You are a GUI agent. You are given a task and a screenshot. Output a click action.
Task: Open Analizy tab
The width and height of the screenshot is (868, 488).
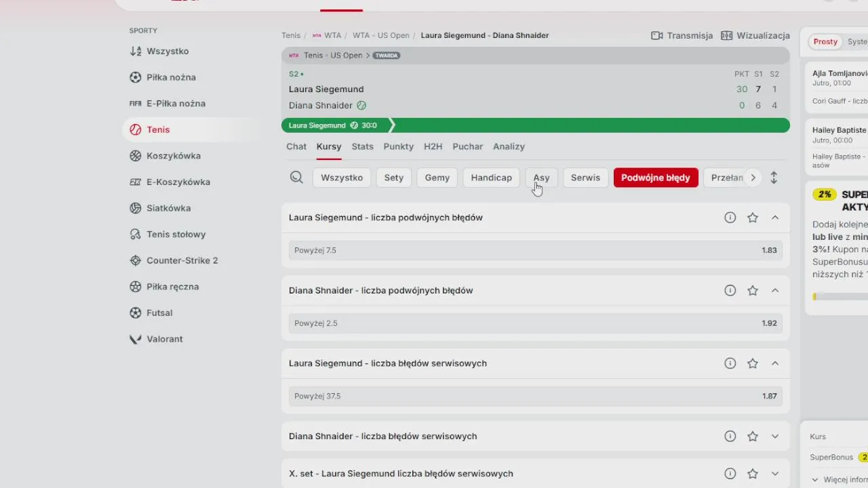click(x=509, y=146)
